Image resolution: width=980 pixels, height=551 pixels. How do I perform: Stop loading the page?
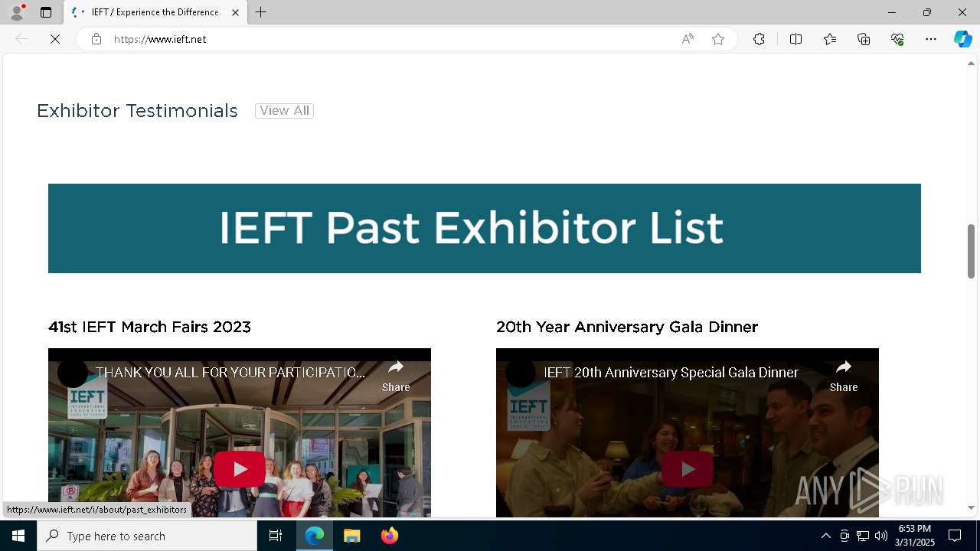click(55, 39)
